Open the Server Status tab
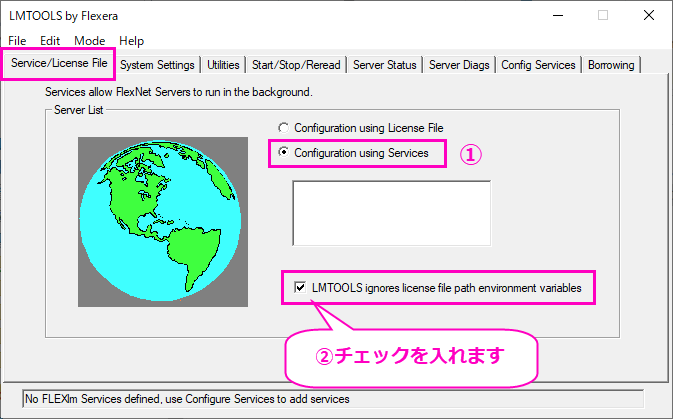This screenshot has width=673, height=419. pyautogui.click(x=385, y=65)
